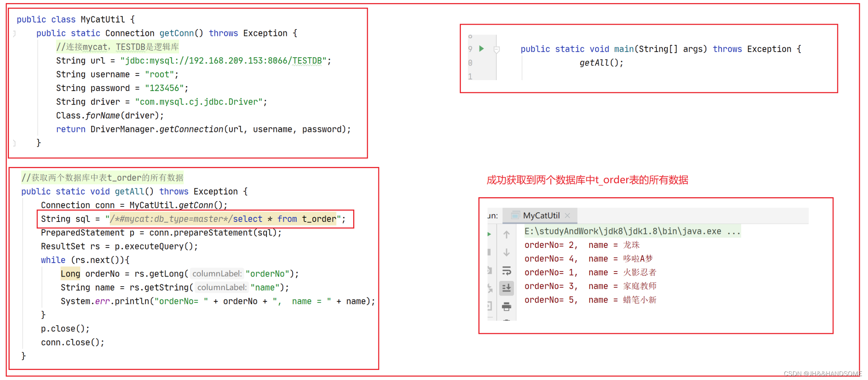This screenshot has height=380, width=868.
Task: Click the main(String[] args) signature
Action: [661, 49]
